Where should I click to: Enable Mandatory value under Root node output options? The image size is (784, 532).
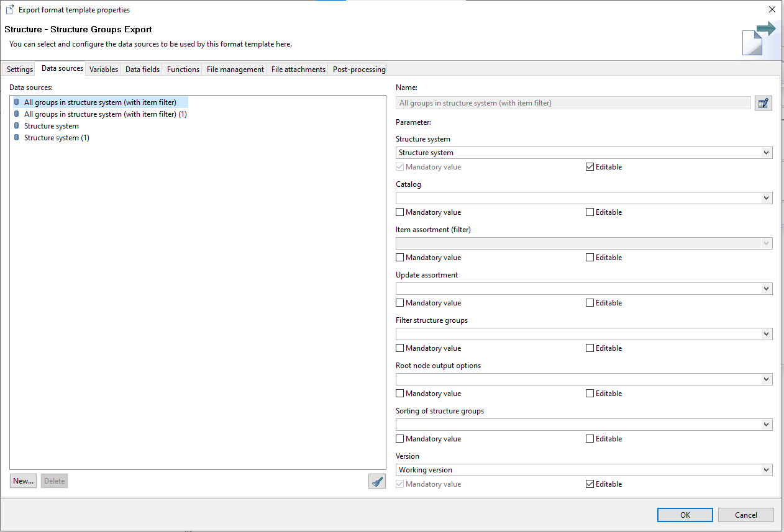(399, 394)
